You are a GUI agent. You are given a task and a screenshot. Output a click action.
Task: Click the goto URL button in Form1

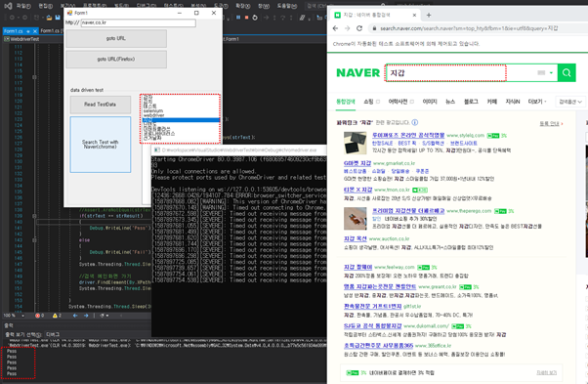(x=116, y=39)
